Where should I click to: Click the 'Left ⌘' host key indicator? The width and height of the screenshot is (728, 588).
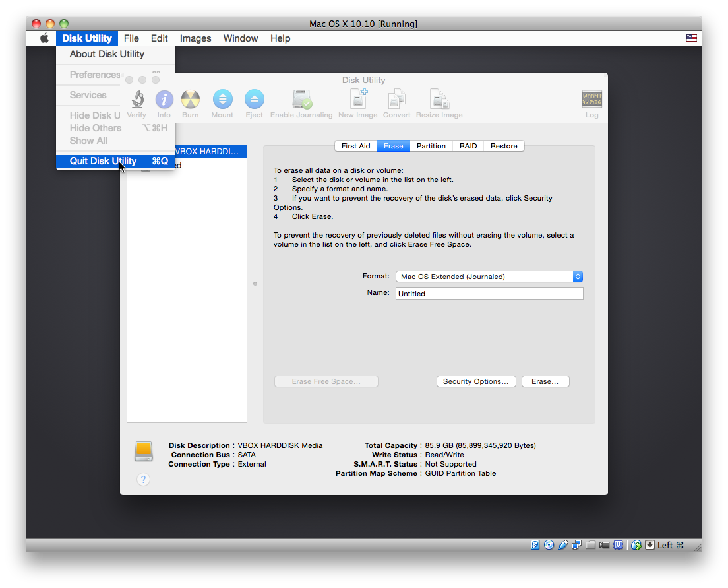671,544
